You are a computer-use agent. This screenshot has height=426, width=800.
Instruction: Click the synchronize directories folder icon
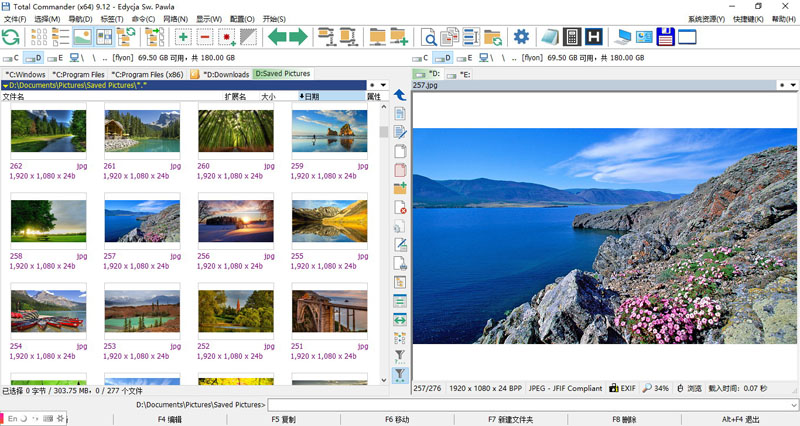tap(492, 37)
